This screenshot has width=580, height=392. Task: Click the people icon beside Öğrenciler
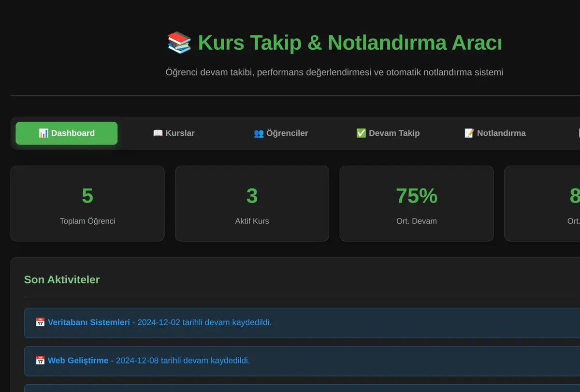click(259, 133)
